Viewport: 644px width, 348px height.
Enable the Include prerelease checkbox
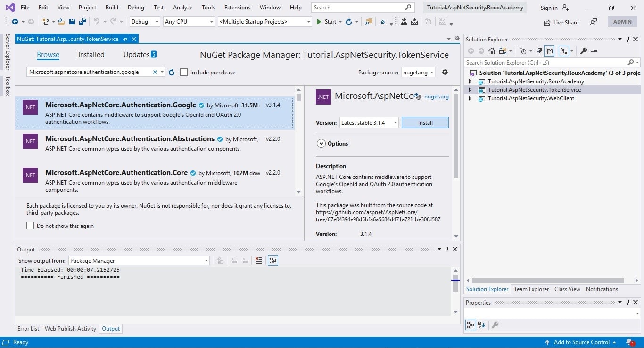[x=184, y=72]
